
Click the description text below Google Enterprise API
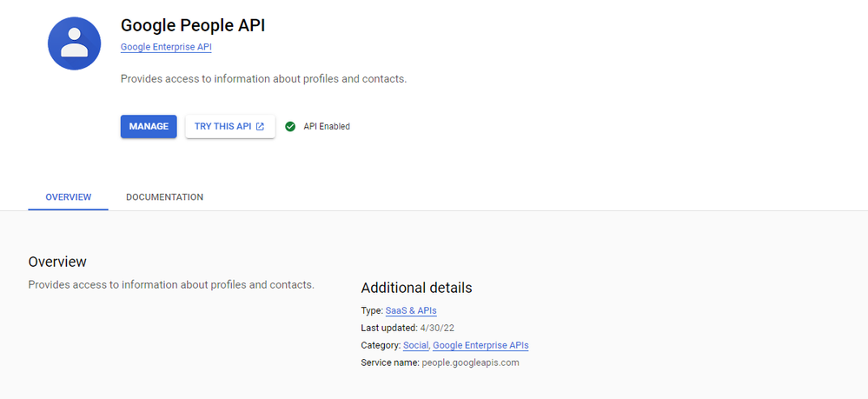263,79
